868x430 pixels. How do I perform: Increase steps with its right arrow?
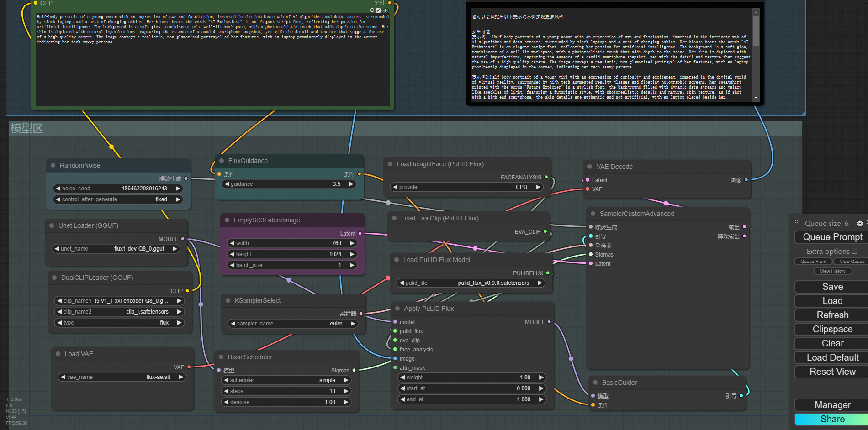point(346,391)
